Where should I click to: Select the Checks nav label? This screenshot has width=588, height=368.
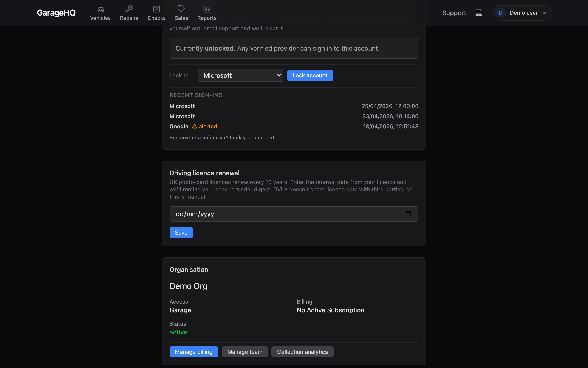click(156, 18)
